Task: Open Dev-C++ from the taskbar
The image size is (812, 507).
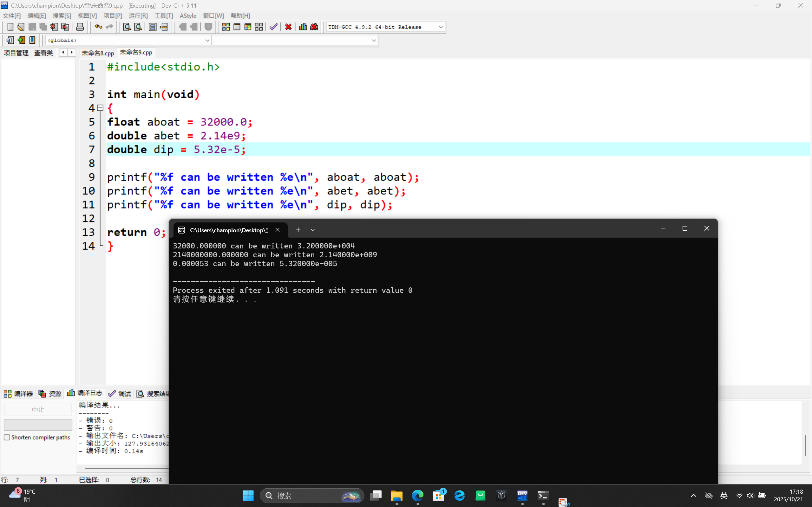Action: tap(522, 496)
